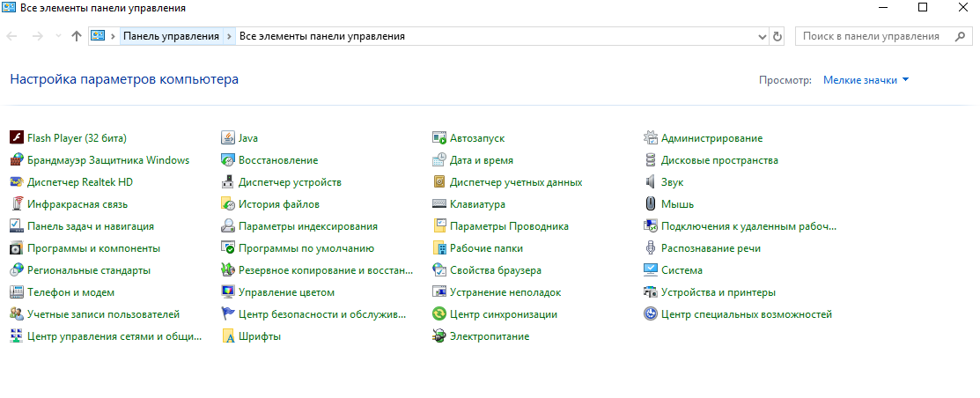Open Резервное копирование и восстановление link
This screenshot has height=398, width=980.
327,270
